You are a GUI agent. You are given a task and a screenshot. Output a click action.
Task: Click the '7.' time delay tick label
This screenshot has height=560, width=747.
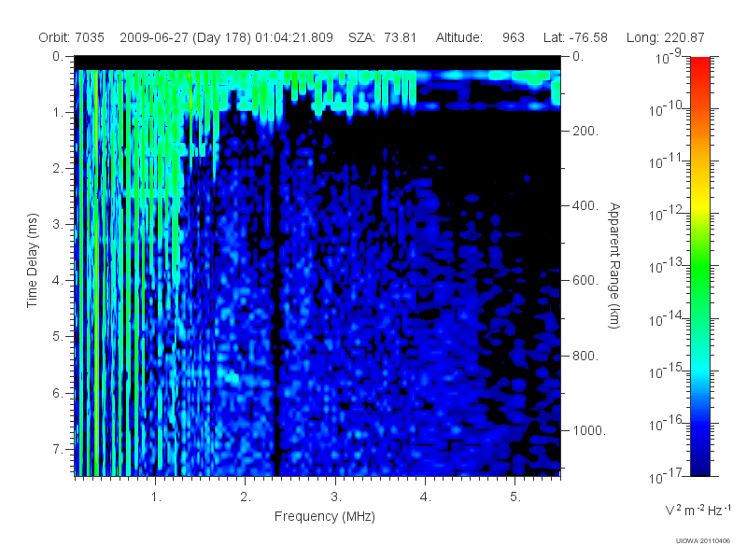(58, 449)
